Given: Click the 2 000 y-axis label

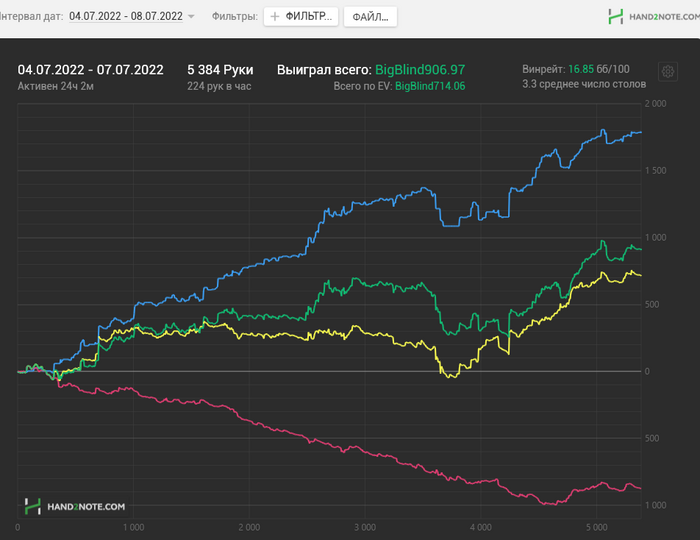Looking at the screenshot, I should point(655,104).
